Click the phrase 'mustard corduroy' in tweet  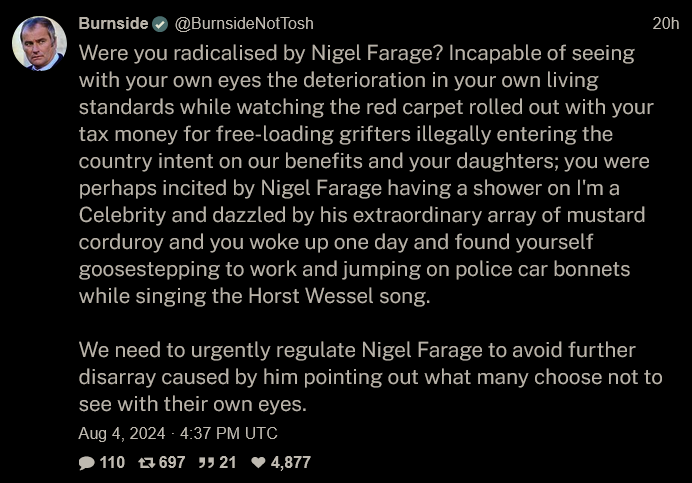coord(362,229)
